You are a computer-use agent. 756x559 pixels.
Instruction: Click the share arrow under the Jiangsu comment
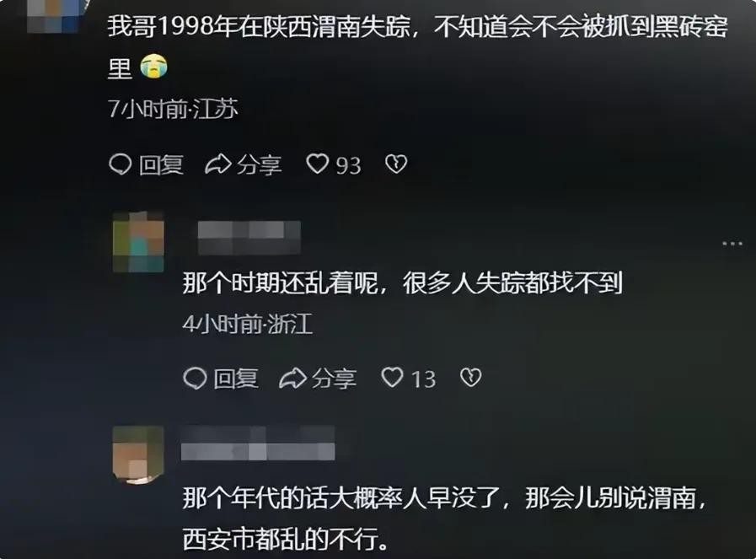218,164
